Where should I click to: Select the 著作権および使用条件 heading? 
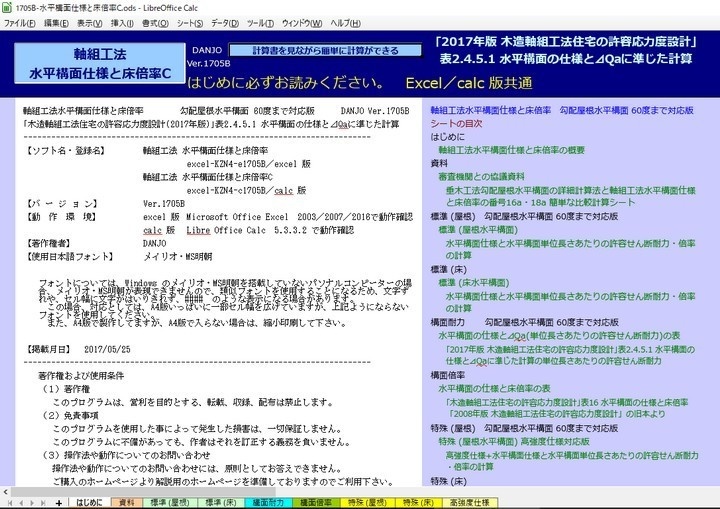tap(81, 376)
